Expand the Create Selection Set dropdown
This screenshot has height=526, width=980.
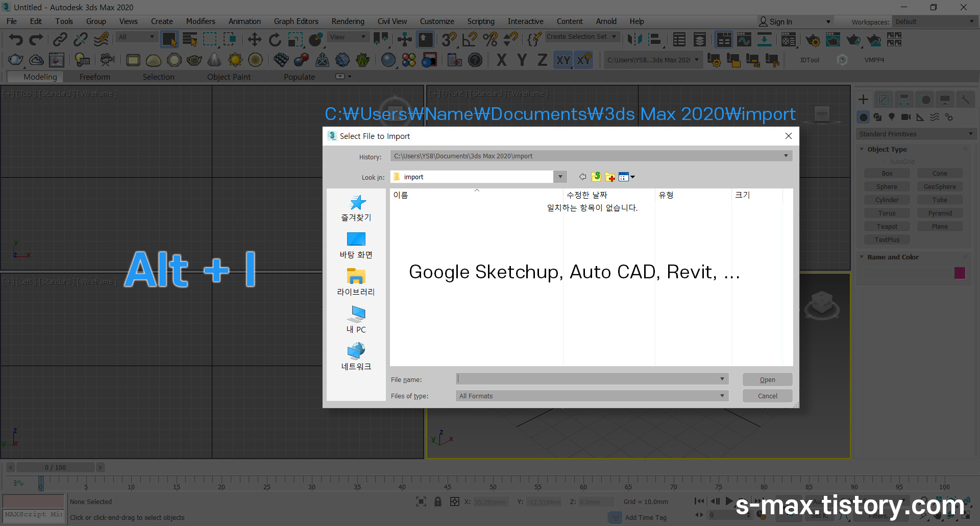[x=582, y=37]
